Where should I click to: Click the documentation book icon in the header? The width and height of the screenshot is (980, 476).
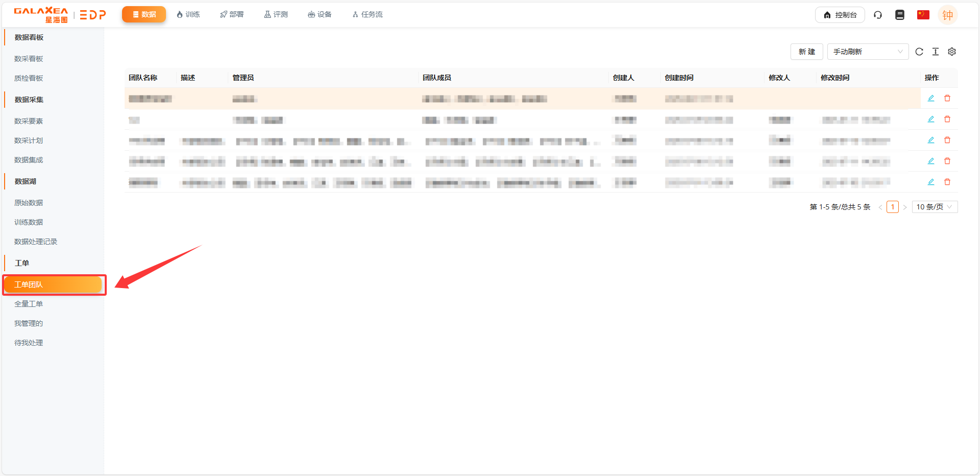(899, 15)
